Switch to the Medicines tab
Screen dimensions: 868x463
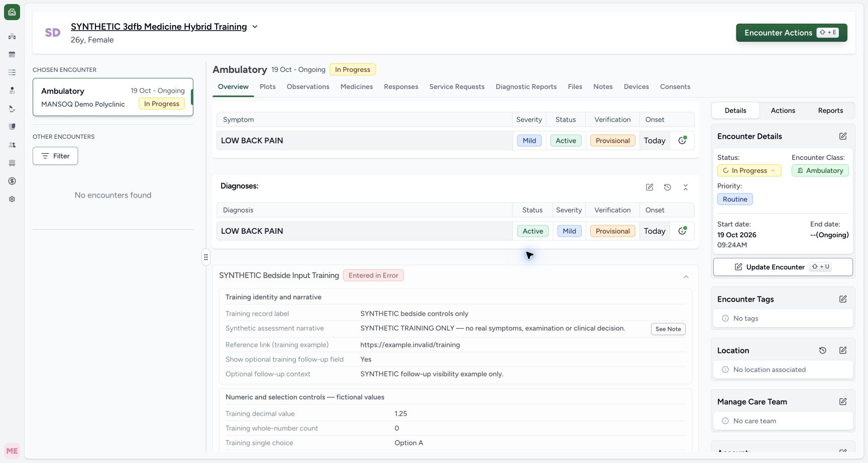click(357, 86)
